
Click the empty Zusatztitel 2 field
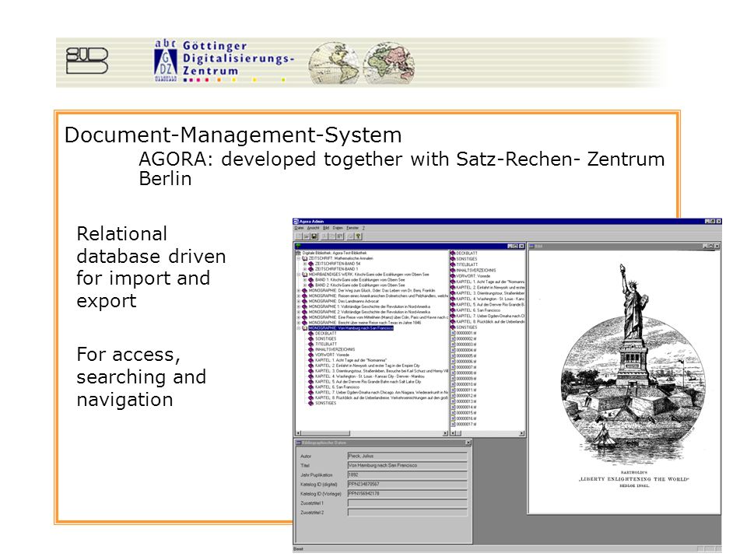[x=407, y=513]
